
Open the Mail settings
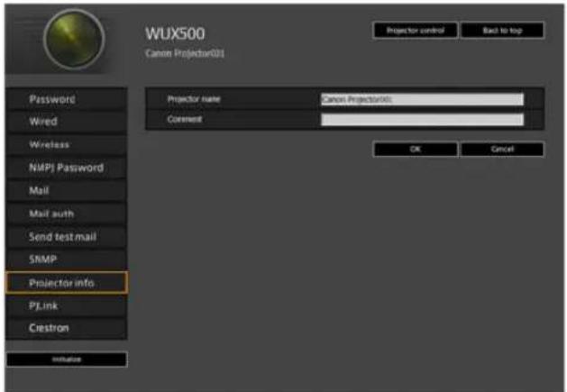(67, 190)
